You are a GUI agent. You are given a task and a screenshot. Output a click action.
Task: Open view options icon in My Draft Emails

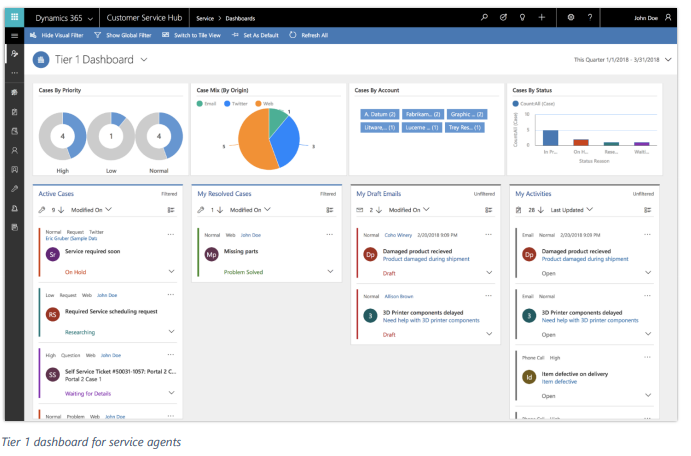(488, 210)
